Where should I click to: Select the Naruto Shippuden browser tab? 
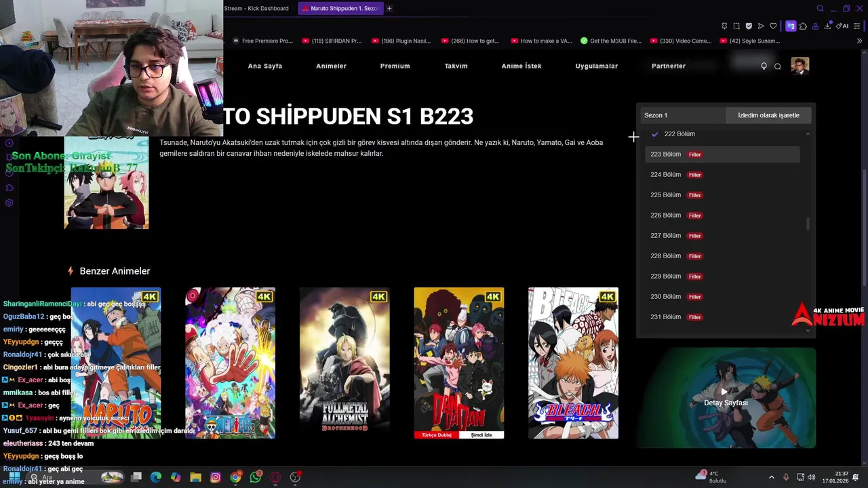coord(340,8)
